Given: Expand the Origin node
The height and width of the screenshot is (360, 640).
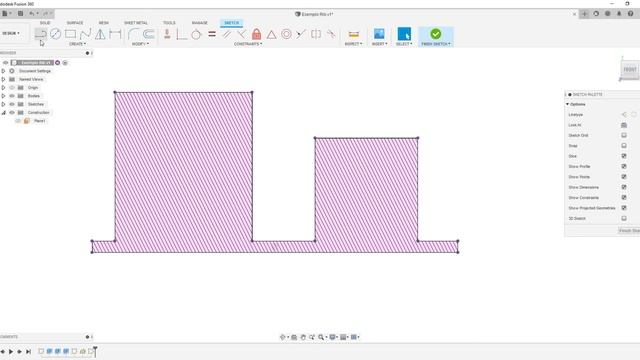Looking at the screenshot, I should [3, 88].
